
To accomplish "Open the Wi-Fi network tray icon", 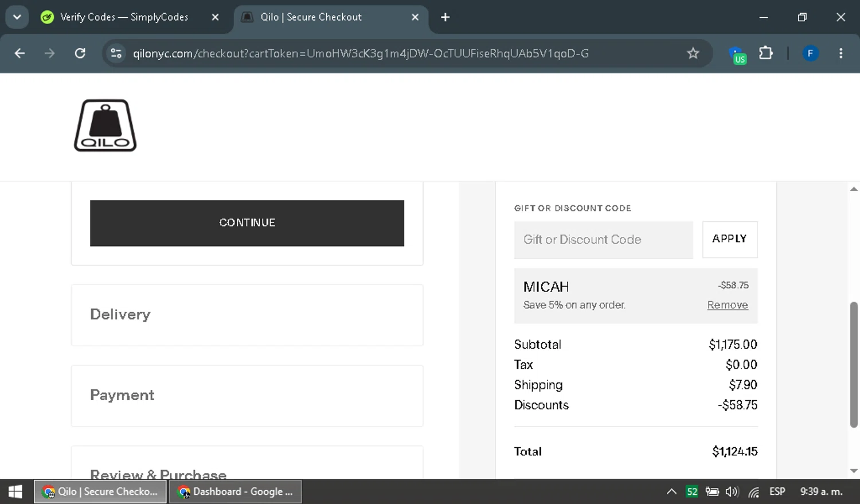I will [754, 492].
